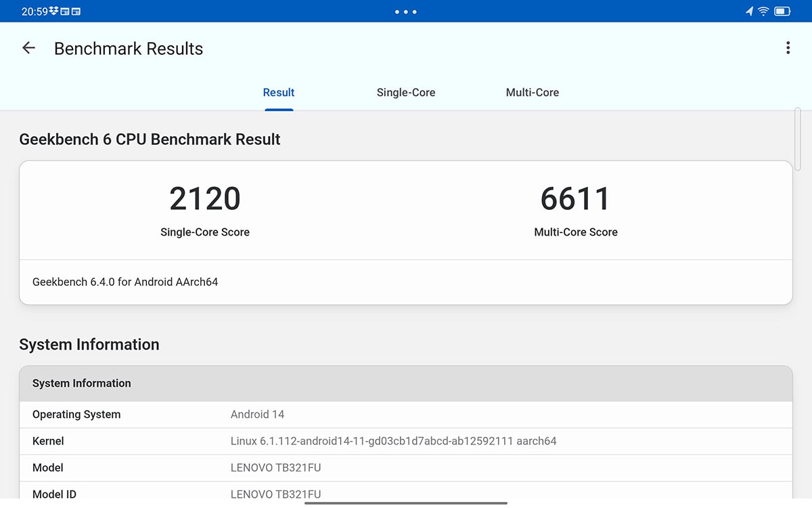Tap the Single-Core Score of 2120
The image size is (812, 508).
click(x=204, y=198)
